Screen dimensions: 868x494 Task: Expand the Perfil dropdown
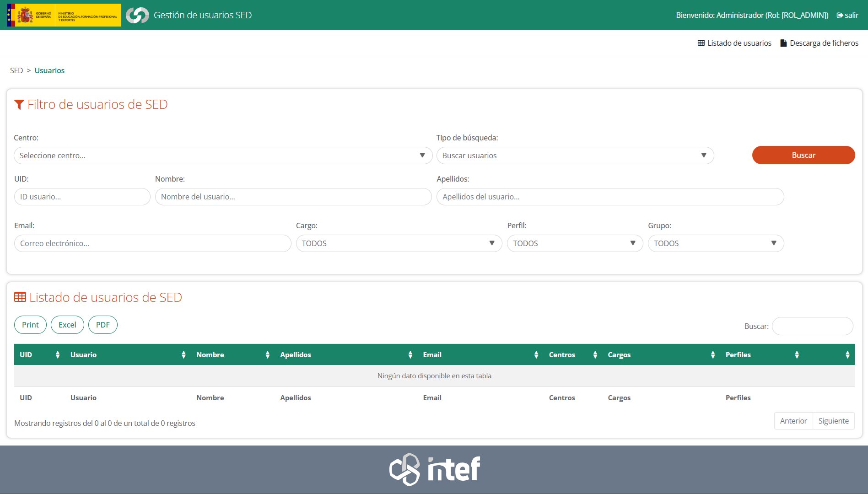(x=575, y=243)
